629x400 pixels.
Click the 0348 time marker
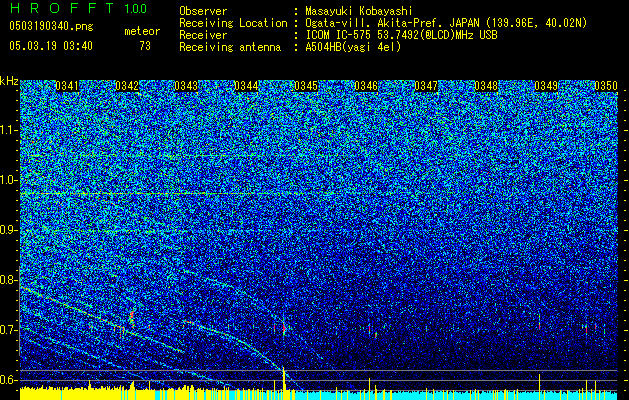tap(486, 86)
